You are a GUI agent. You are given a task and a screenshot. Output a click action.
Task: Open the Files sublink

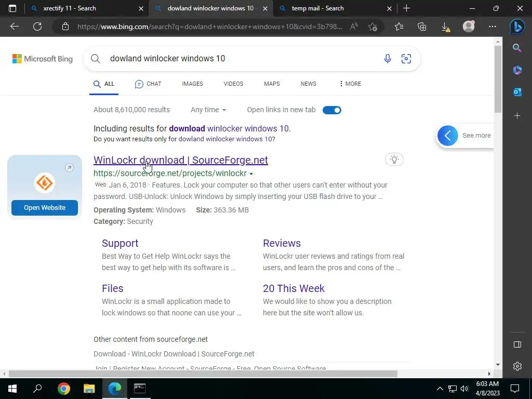(113, 288)
